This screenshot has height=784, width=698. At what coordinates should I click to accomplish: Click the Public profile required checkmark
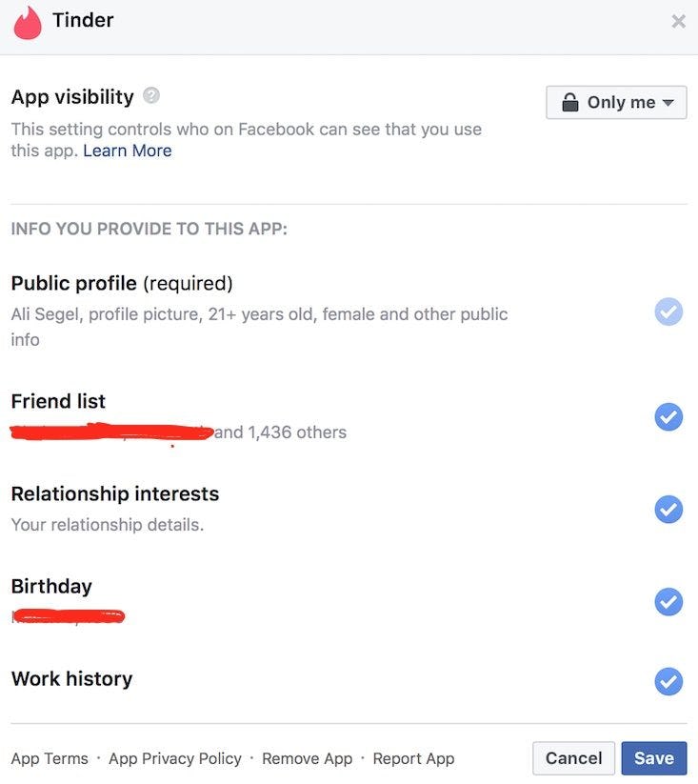668,312
